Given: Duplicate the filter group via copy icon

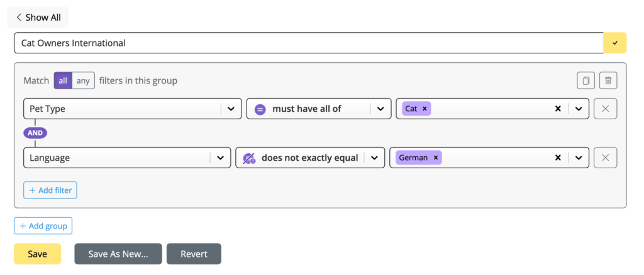Looking at the screenshot, I should pos(586,81).
